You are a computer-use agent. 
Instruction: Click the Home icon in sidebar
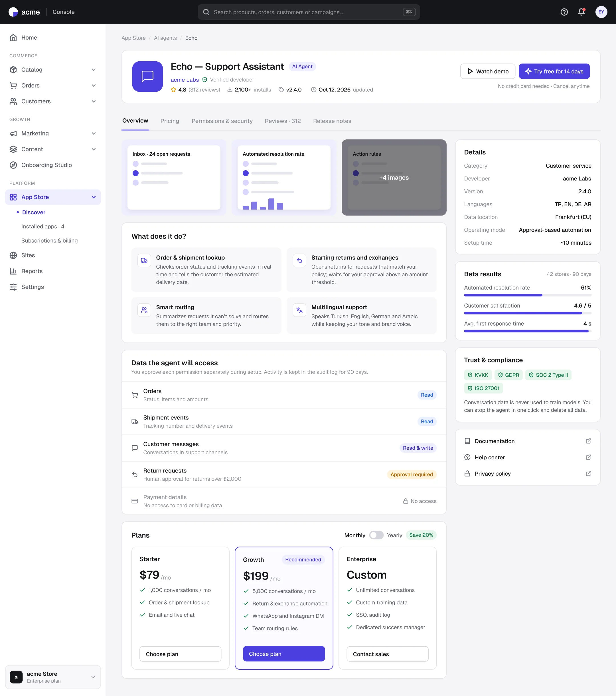(x=13, y=37)
